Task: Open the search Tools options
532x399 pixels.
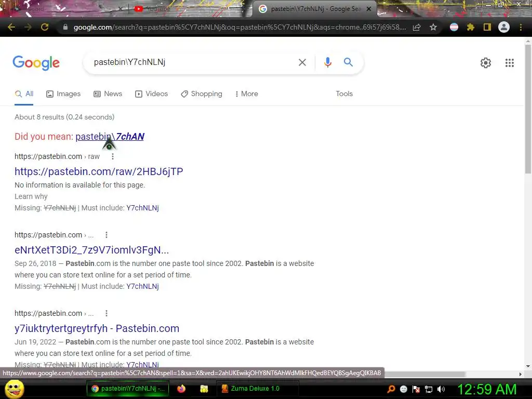Action: click(x=344, y=94)
